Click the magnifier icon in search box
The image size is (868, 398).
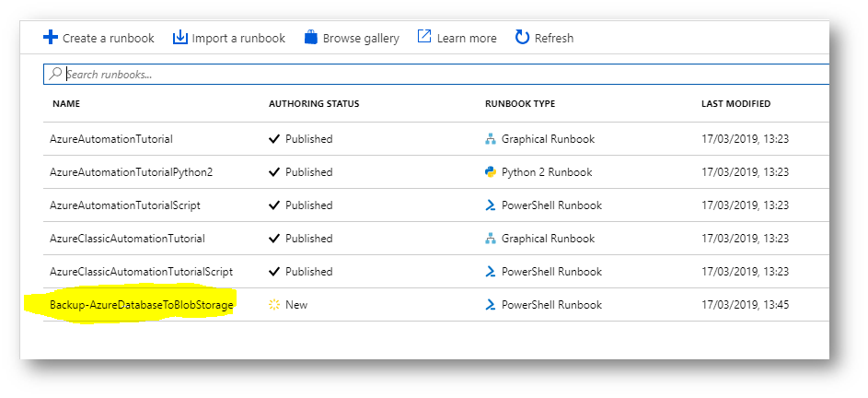(55, 74)
